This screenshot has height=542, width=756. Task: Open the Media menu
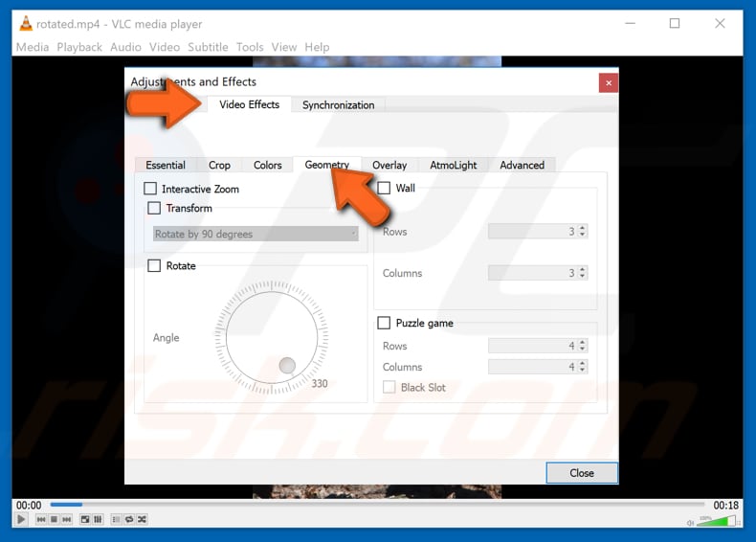pos(33,47)
